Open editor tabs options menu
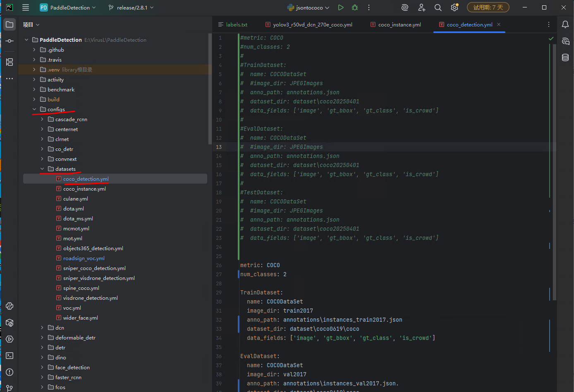This screenshot has width=574, height=392. [x=549, y=24]
